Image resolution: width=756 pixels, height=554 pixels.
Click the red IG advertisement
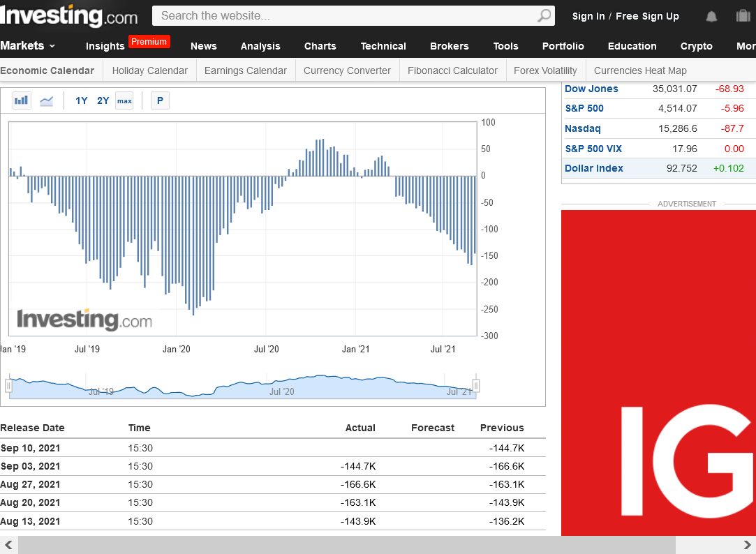[658, 373]
